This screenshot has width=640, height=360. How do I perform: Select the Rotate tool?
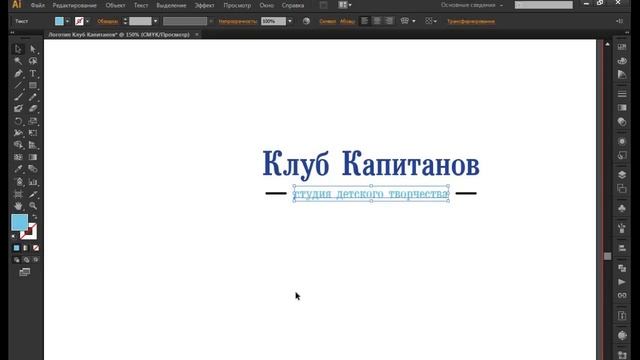[18, 121]
